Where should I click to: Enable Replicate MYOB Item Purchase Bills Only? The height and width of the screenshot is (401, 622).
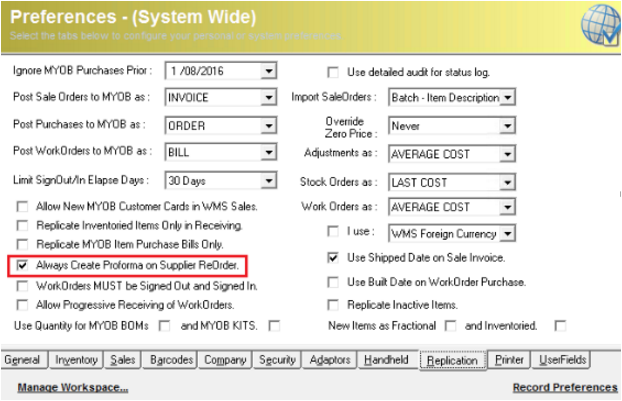point(22,244)
